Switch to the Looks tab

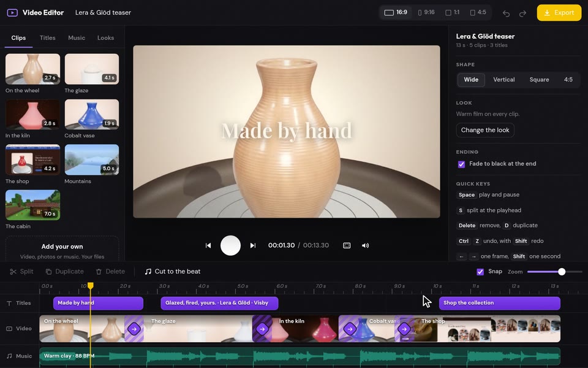tap(106, 38)
